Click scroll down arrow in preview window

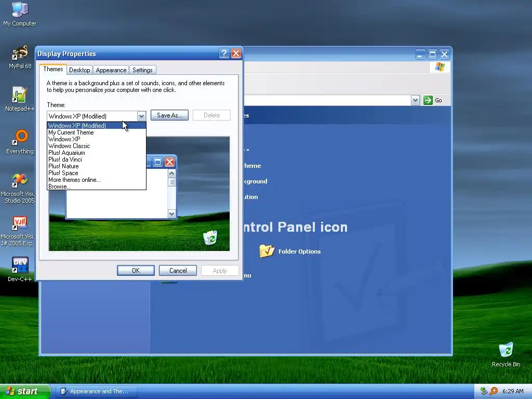(x=171, y=214)
